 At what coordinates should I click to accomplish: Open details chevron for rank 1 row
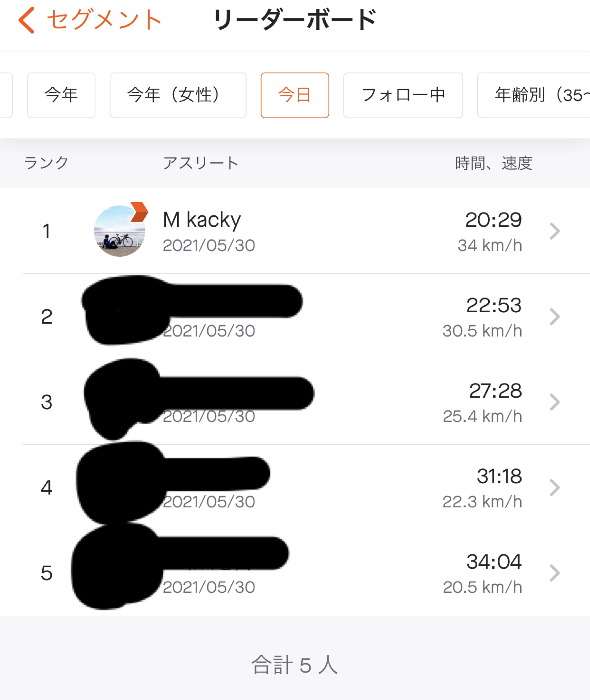point(555,231)
